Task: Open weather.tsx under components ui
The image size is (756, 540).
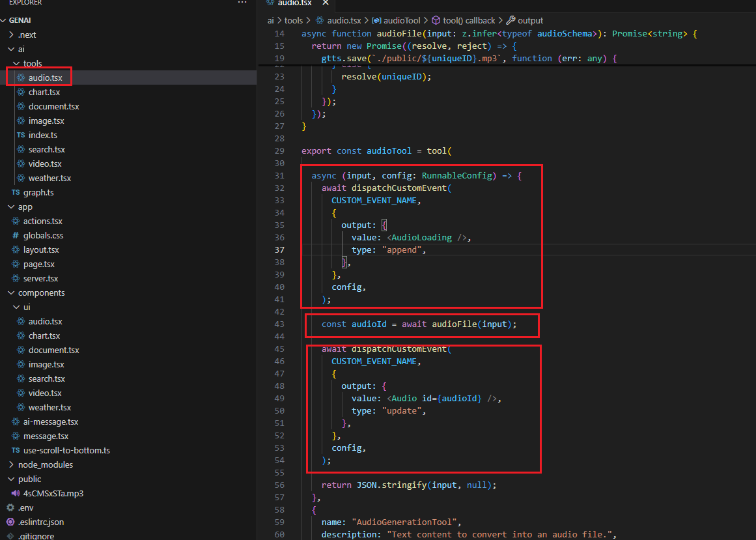Action: click(x=49, y=408)
